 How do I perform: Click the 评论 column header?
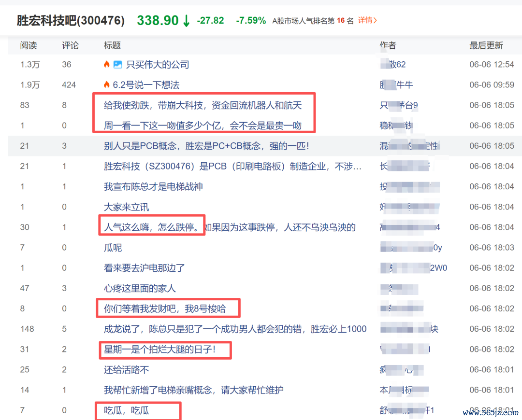coord(70,45)
